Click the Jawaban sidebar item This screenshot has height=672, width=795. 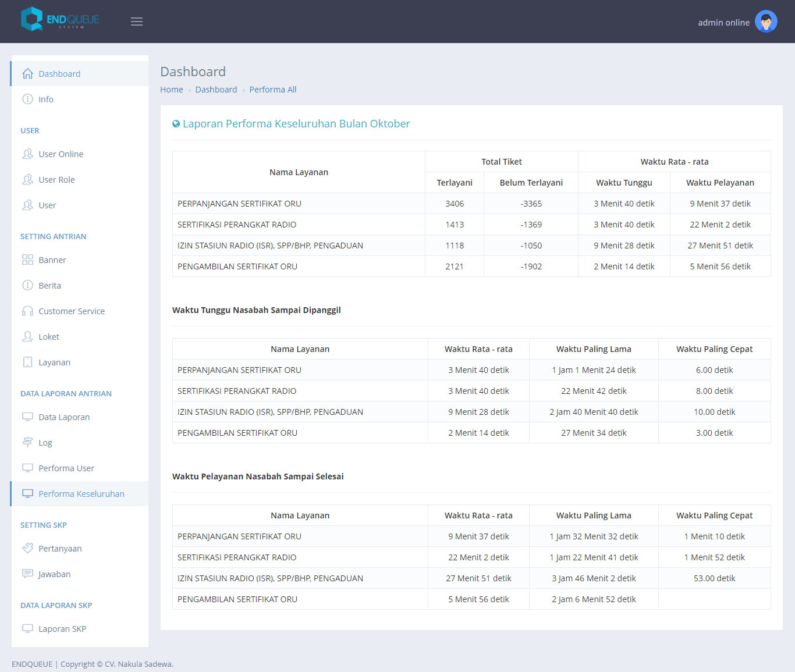54,574
